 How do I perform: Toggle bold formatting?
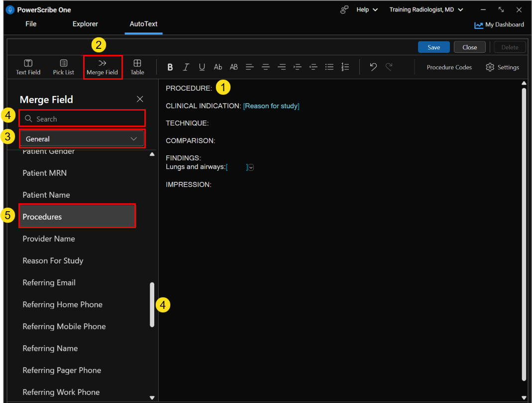170,67
